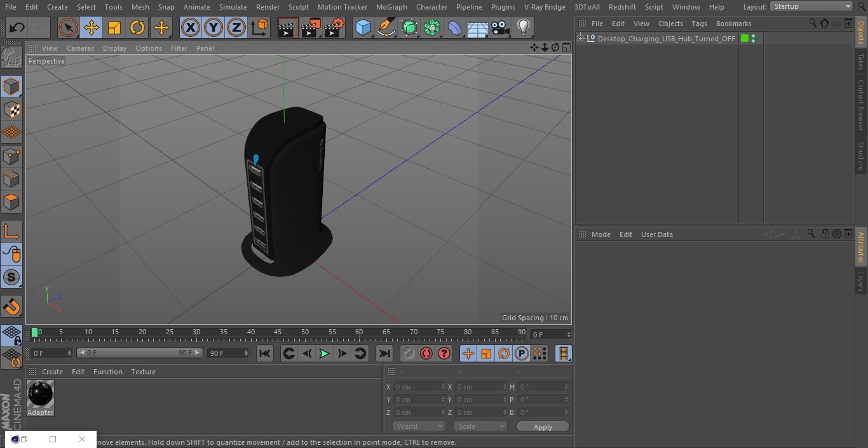Click the X position 0 cm field
The image size is (868, 448).
419,387
